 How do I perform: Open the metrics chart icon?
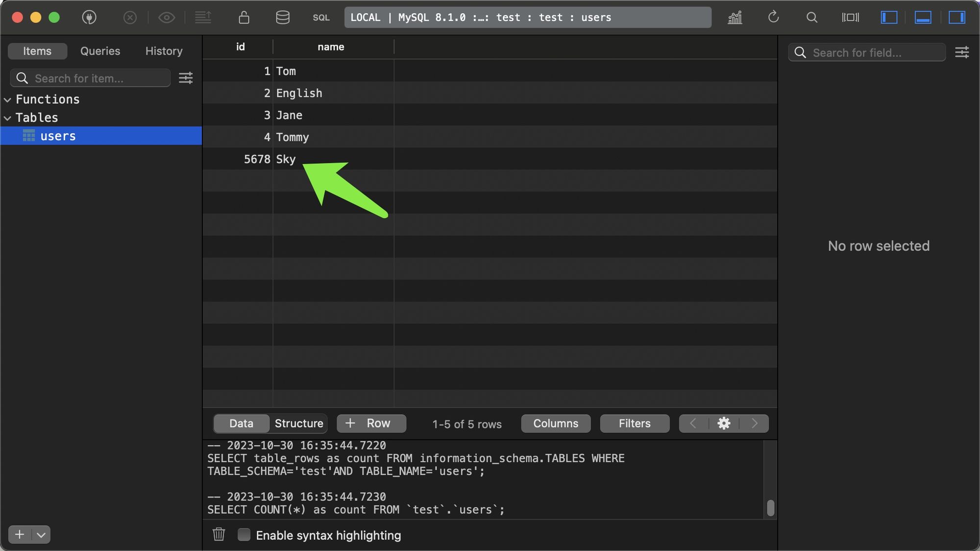pos(735,18)
